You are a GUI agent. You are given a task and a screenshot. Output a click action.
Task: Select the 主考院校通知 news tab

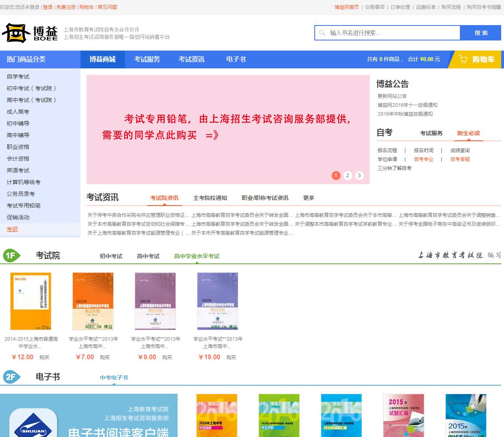coord(210,198)
